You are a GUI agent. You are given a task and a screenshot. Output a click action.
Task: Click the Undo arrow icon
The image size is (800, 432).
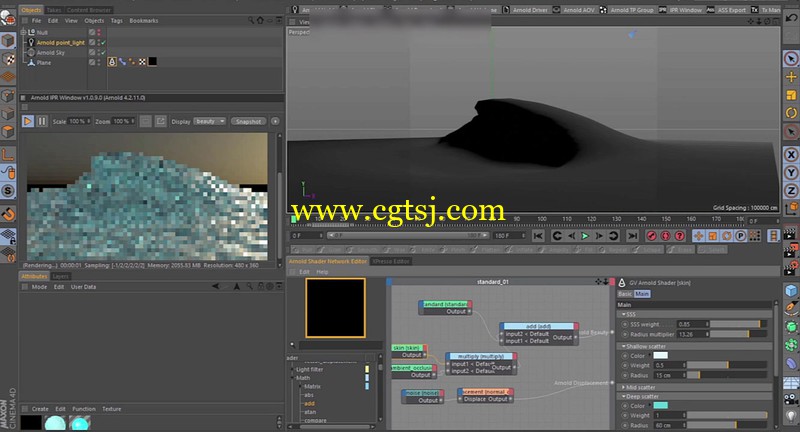click(x=791, y=18)
